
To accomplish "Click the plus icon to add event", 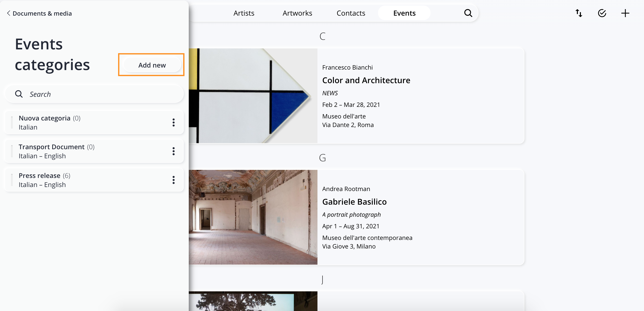I will [x=625, y=13].
